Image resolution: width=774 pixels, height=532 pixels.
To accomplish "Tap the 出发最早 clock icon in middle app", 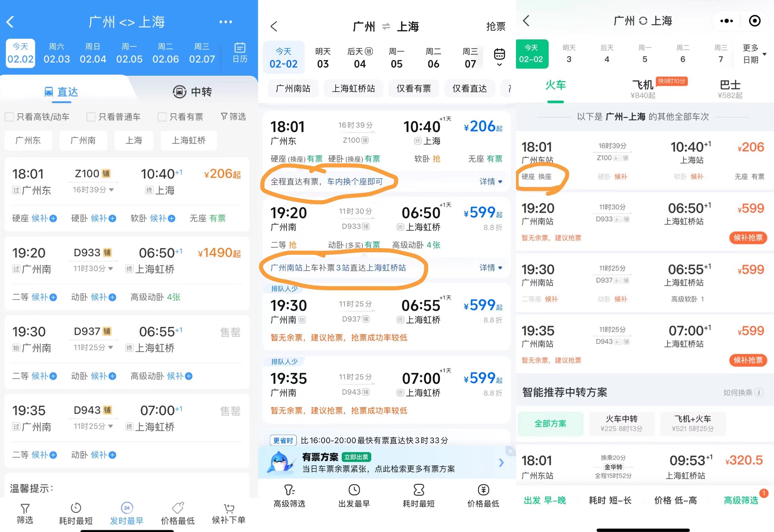I will 354,490.
